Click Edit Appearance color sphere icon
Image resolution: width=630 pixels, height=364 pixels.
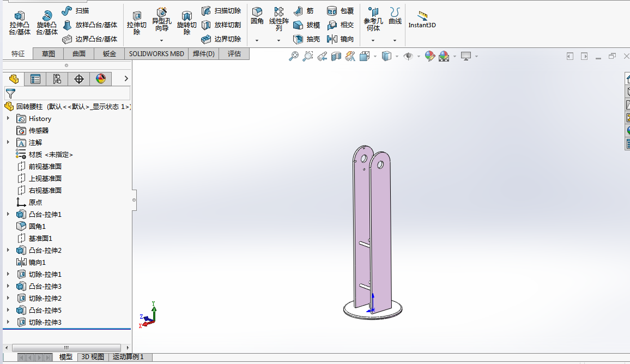pos(429,56)
